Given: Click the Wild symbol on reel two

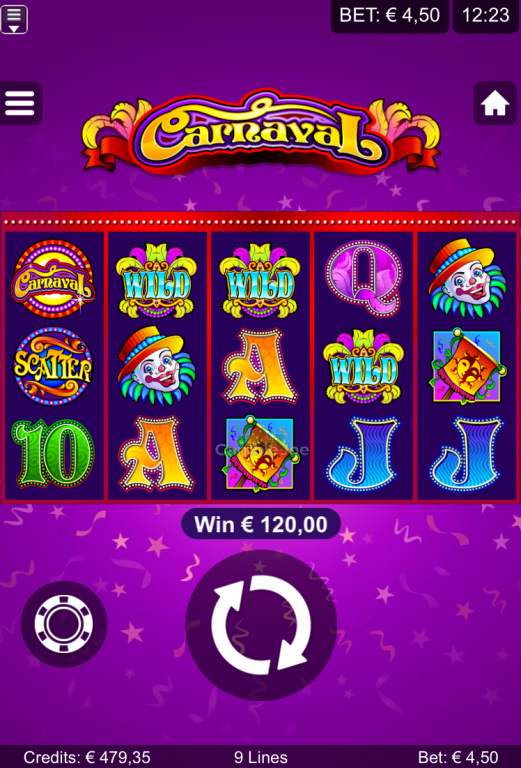Looking at the screenshot, I should [156, 281].
